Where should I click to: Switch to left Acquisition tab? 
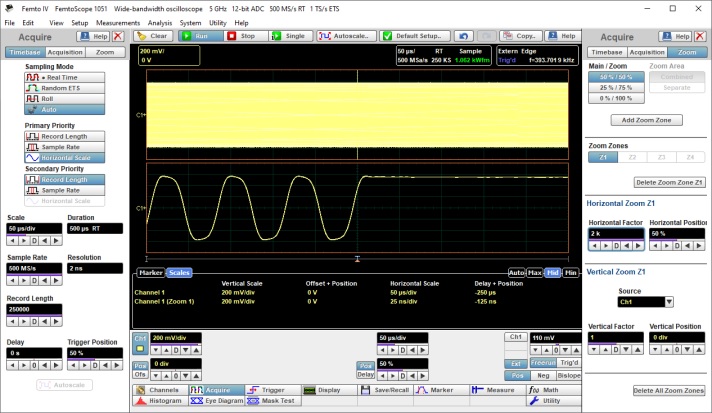[65, 52]
